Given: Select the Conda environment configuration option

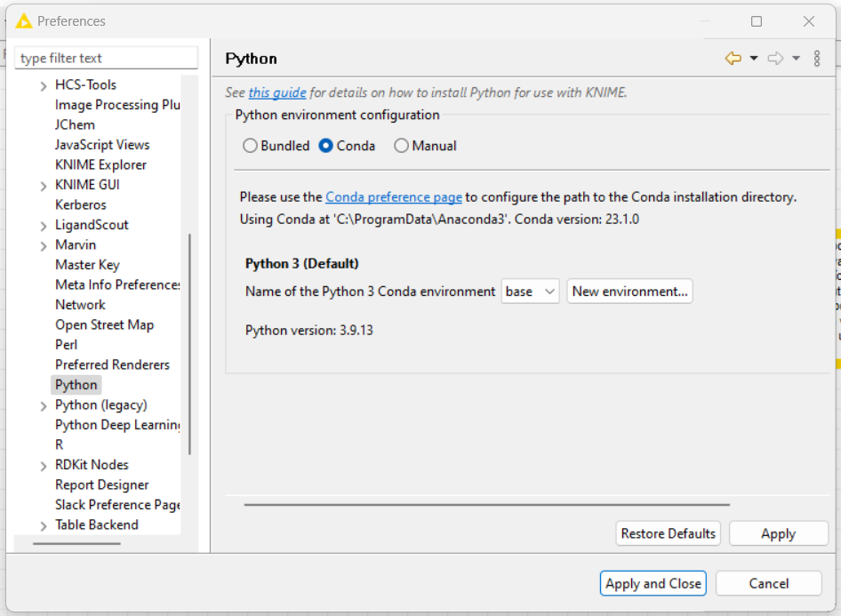Looking at the screenshot, I should (x=325, y=145).
